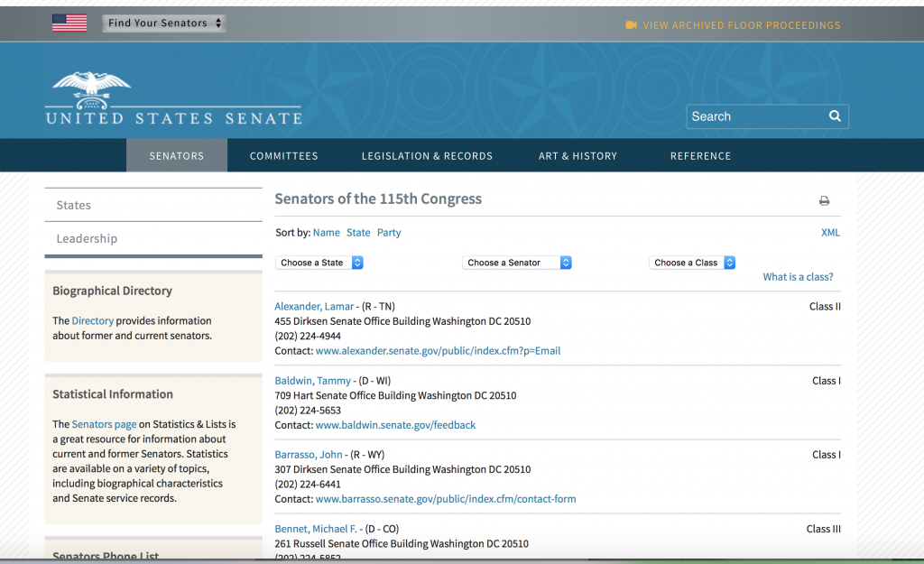Screen dimensions: 924x564
Task: Click the '307 Dirksen Senate Office Building' address
Action: pos(352,469)
